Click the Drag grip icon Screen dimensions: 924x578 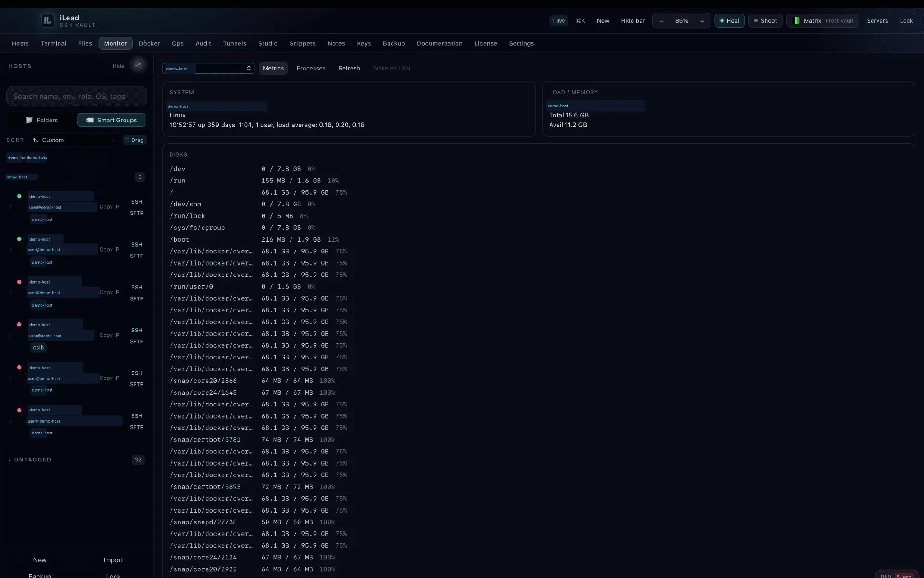point(127,140)
